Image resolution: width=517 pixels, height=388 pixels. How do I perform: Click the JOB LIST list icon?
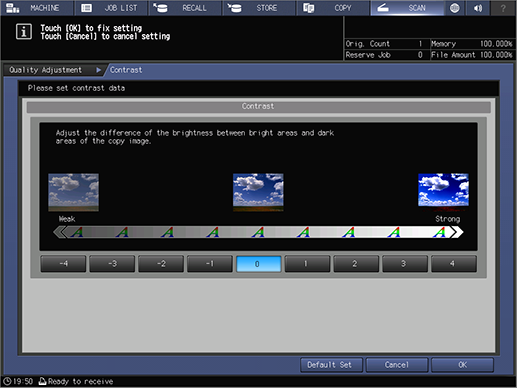tap(87, 8)
